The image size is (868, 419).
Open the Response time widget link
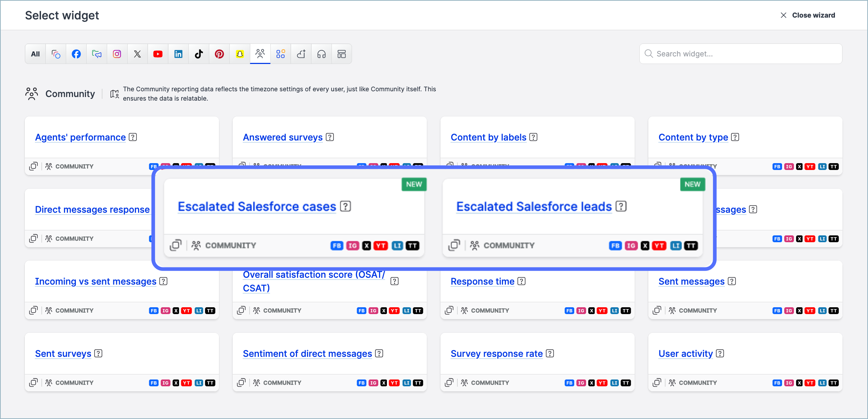tap(482, 281)
